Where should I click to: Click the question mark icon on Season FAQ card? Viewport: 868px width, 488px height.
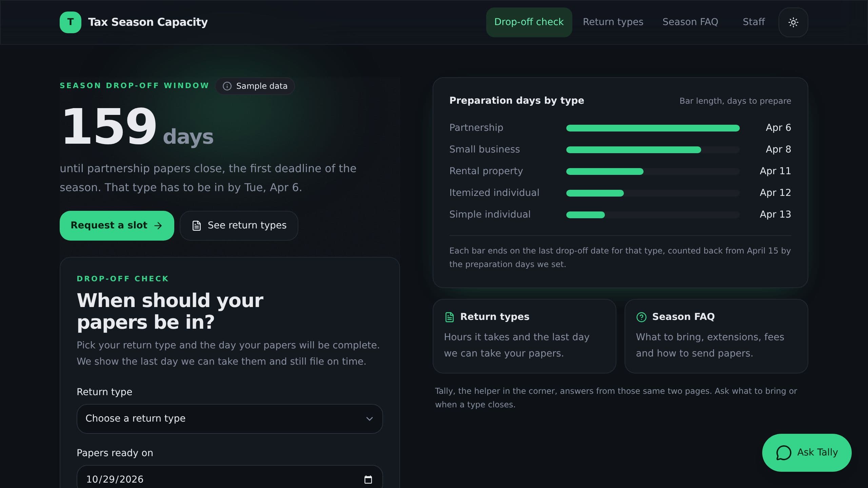[x=641, y=317]
